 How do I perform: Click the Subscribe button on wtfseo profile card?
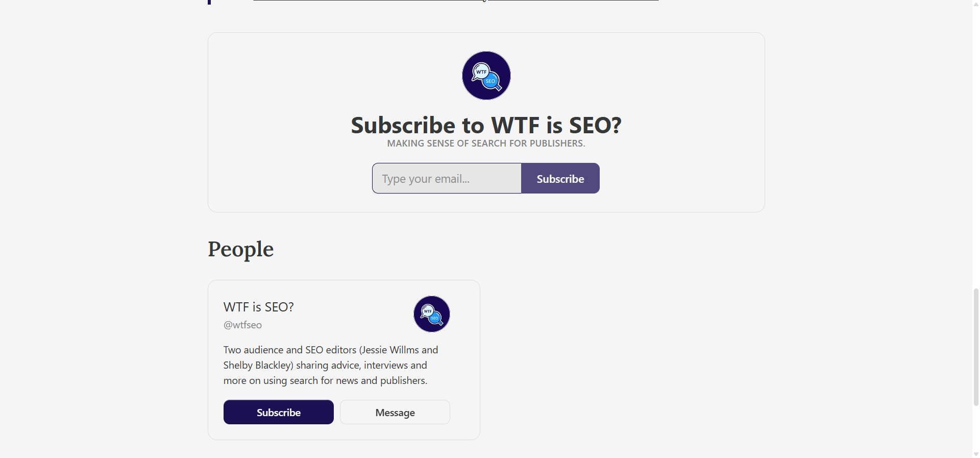[278, 412]
